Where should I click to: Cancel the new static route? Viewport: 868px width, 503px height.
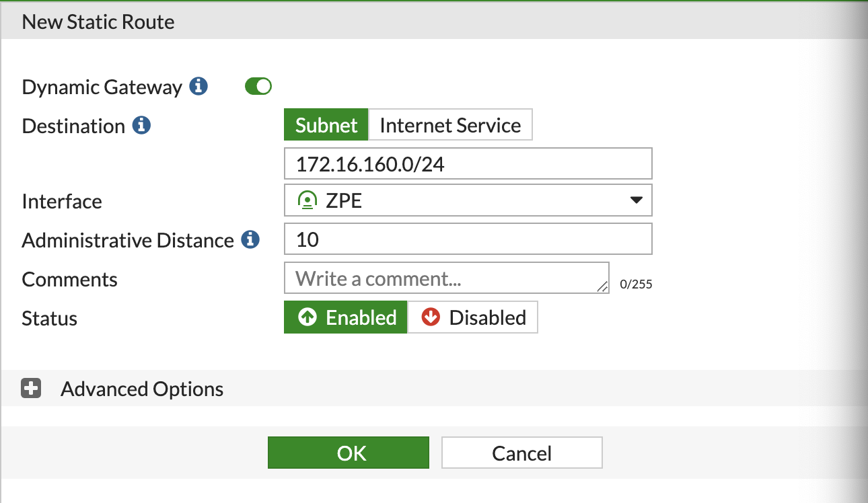pyautogui.click(x=521, y=453)
